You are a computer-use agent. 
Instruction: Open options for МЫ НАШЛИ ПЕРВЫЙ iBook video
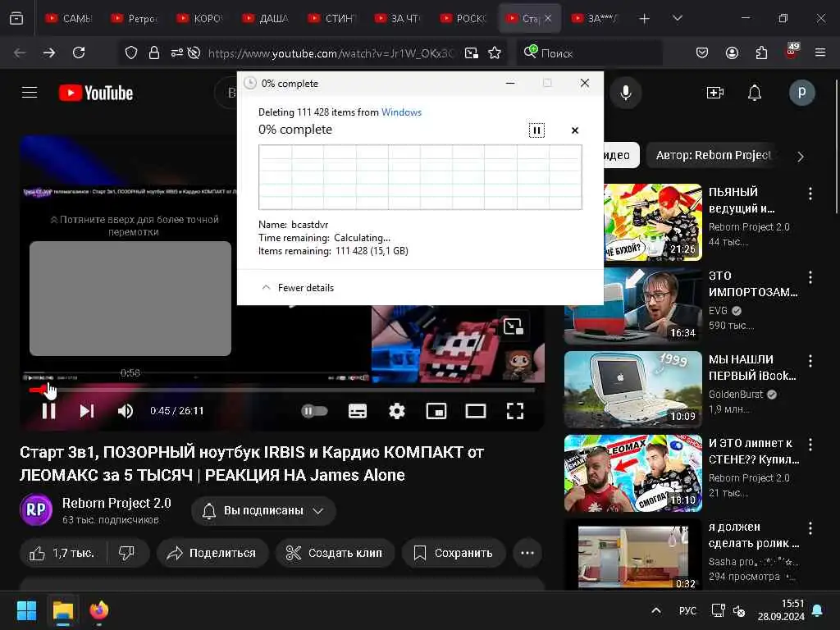click(810, 361)
